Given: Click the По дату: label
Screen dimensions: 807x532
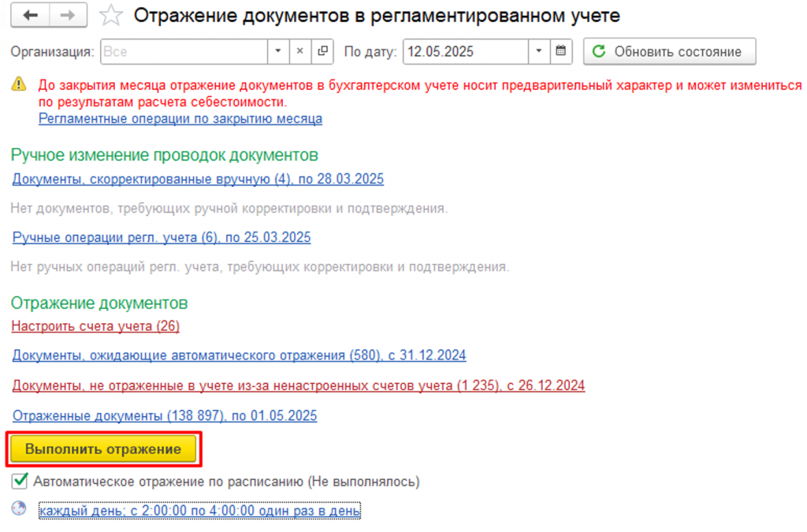Looking at the screenshot, I should coord(370,52).
